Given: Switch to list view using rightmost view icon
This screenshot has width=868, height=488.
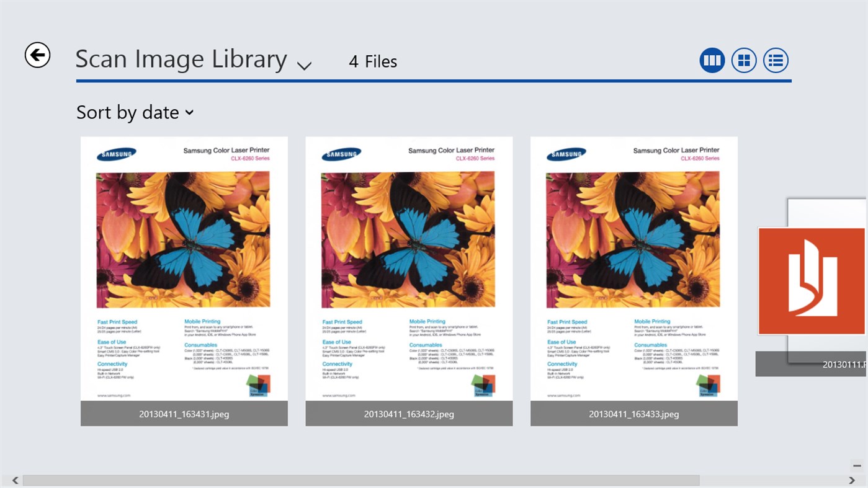Looking at the screenshot, I should point(775,60).
